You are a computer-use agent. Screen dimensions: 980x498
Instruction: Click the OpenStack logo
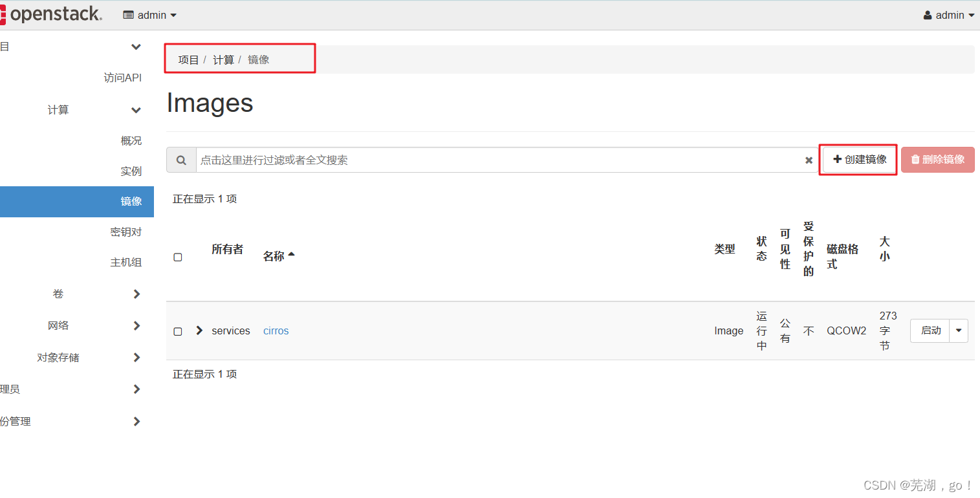(51, 14)
